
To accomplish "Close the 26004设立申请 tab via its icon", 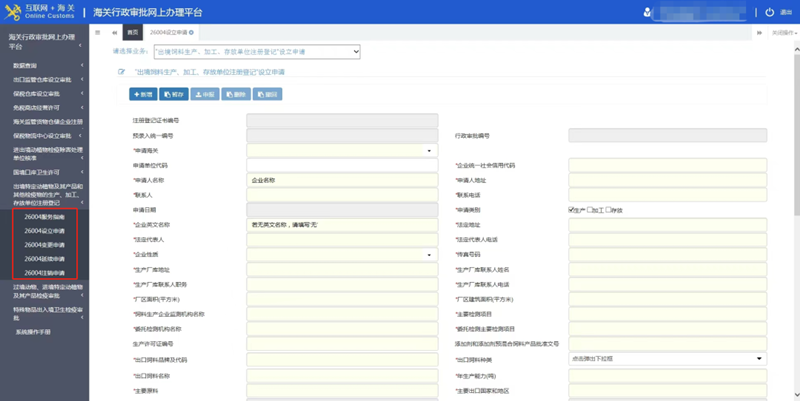I will click(191, 32).
